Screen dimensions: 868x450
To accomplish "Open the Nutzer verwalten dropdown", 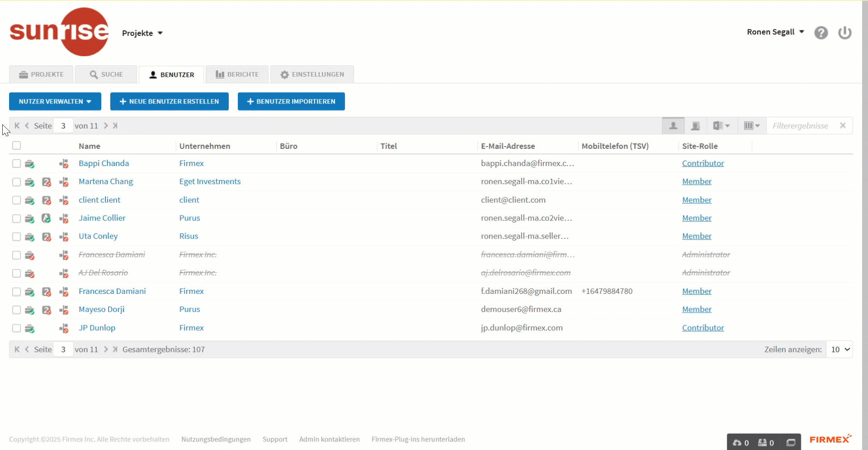I will [x=55, y=102].
